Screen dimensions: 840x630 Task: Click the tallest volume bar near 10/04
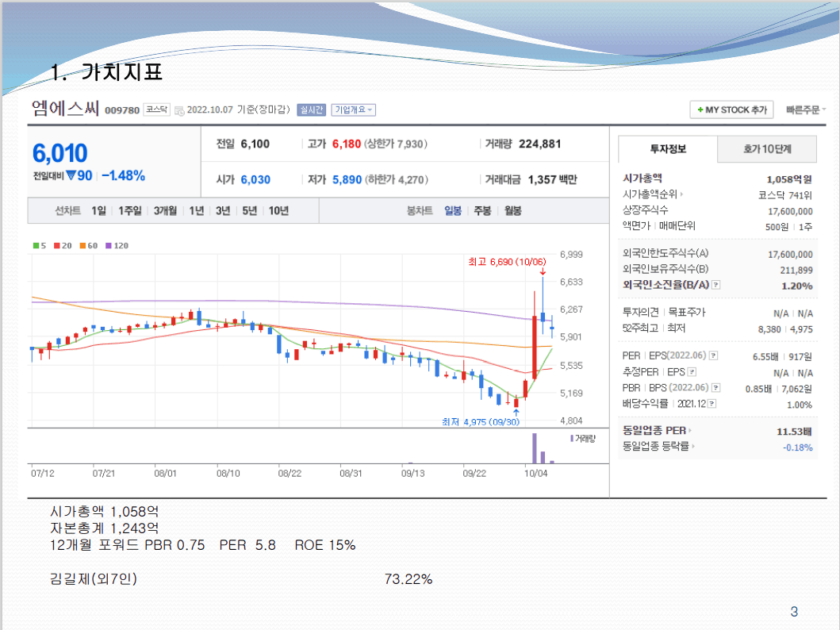coord(534,448)
